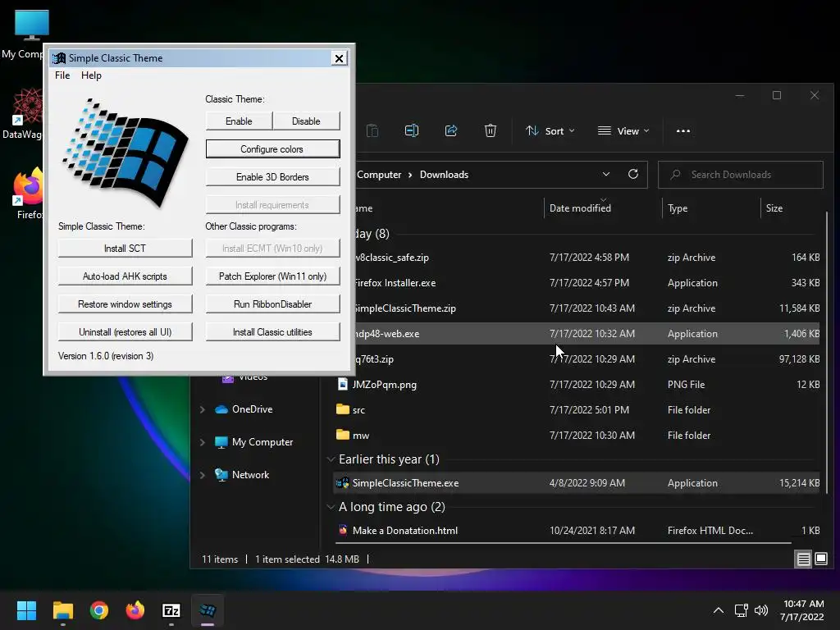Image resolution: width=840 pixels, height=630 pixels.
Task: Click Enable 3D Borders button
Action: (272, 177)
